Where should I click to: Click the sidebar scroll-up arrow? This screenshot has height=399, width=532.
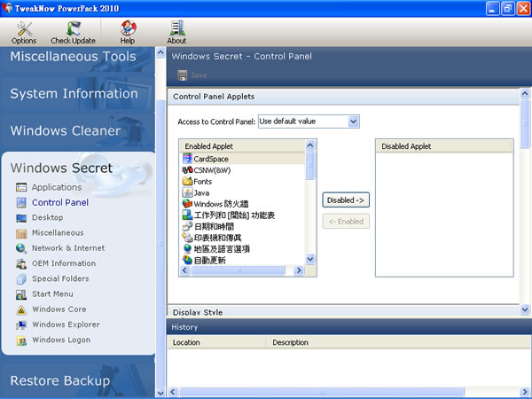click(160, 52)
